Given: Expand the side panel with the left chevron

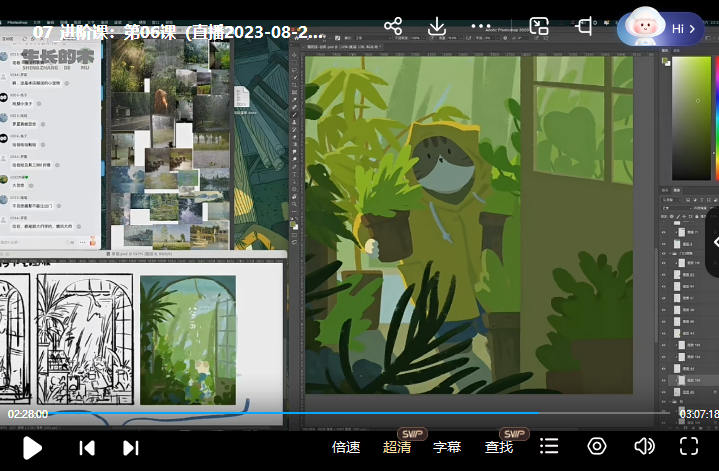Looking at the screenshot, I should tap(712, 242).
